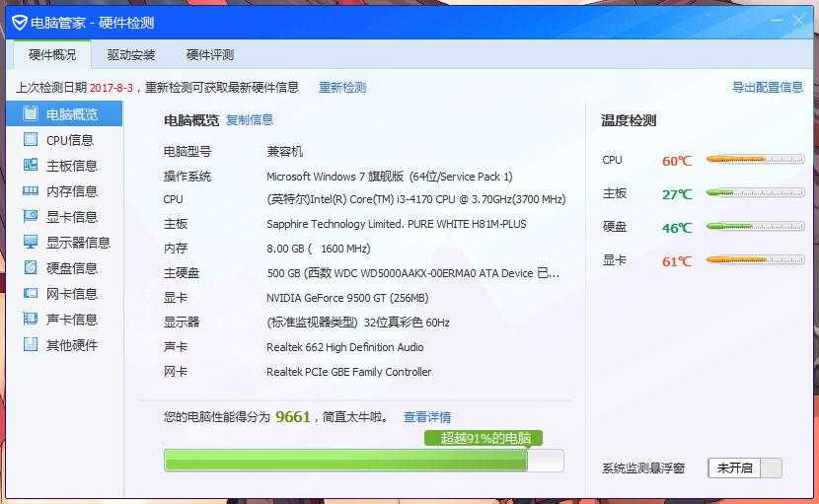This screenshot has width=819, height=504.
Task: Select 电脑概览 sidebar icon
Action: pos(31,113)
